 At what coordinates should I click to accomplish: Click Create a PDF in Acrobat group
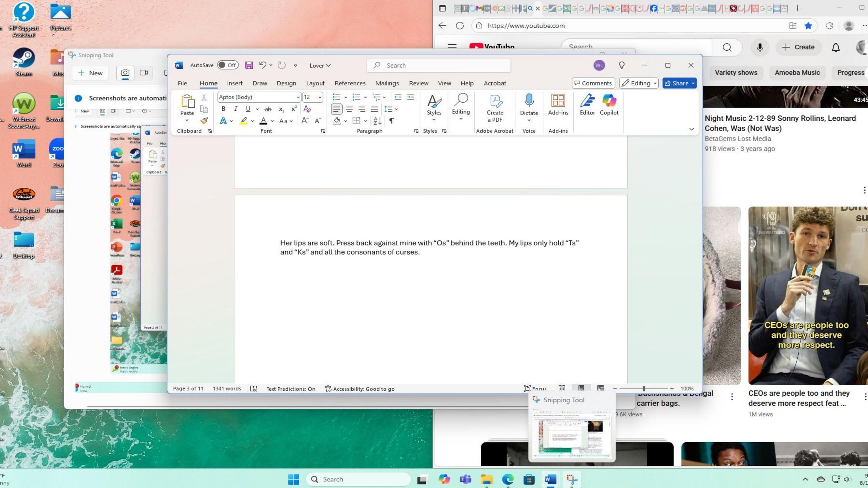click(495, 108)
